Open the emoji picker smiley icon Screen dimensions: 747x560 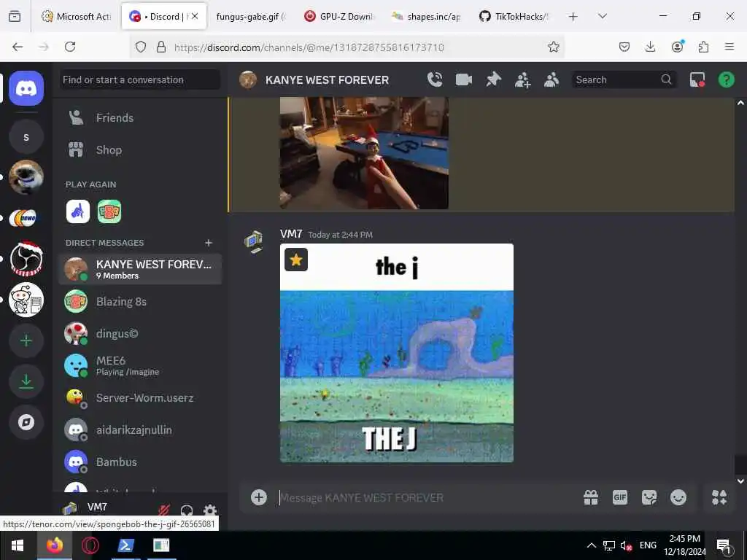click(x=678, y=497)
